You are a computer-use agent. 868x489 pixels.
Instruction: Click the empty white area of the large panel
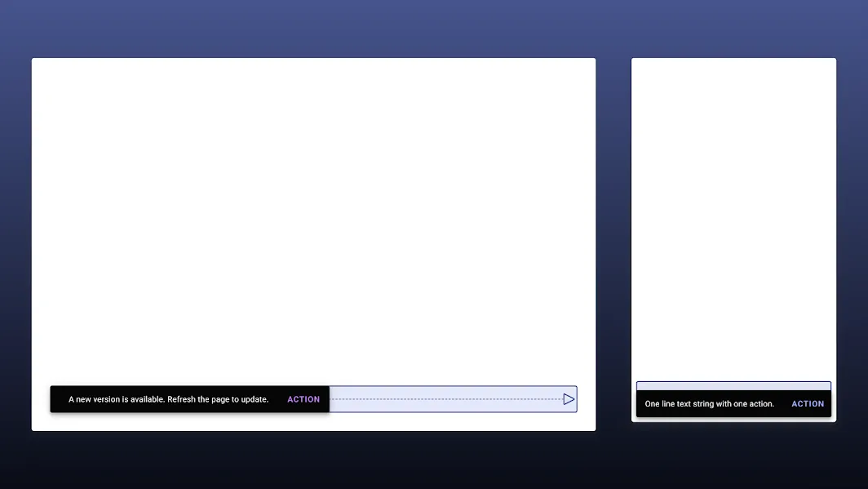(x=313, y=220)
